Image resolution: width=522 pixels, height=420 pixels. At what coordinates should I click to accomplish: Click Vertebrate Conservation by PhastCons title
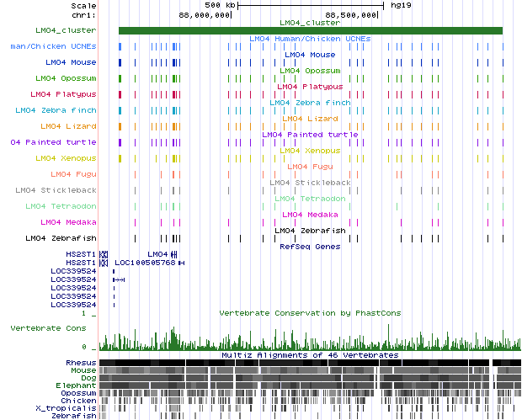click(310, 313)
